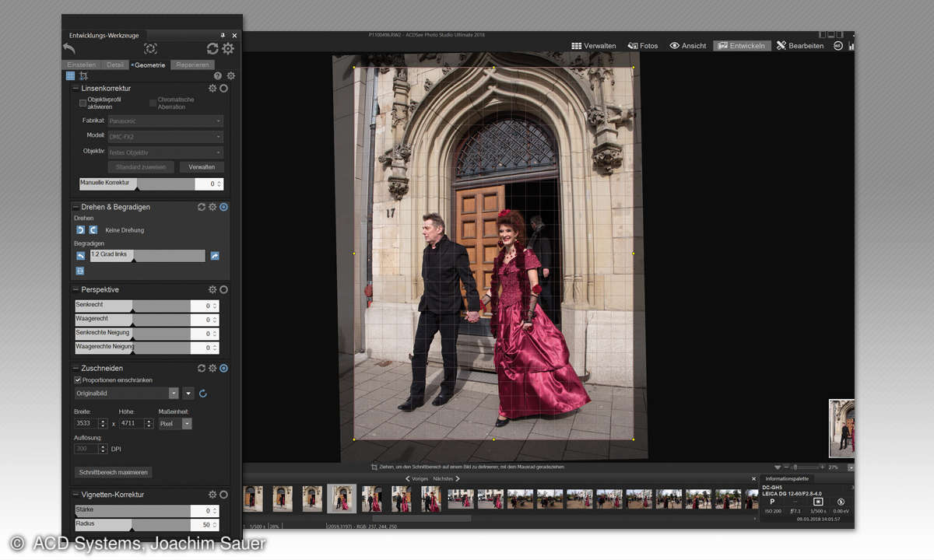Click the small gear next to the help icon

pos(230,75)
